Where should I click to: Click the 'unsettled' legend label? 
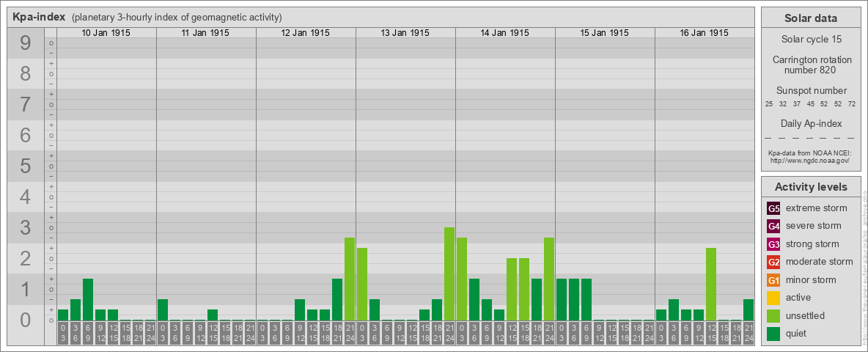coord(805,315)
